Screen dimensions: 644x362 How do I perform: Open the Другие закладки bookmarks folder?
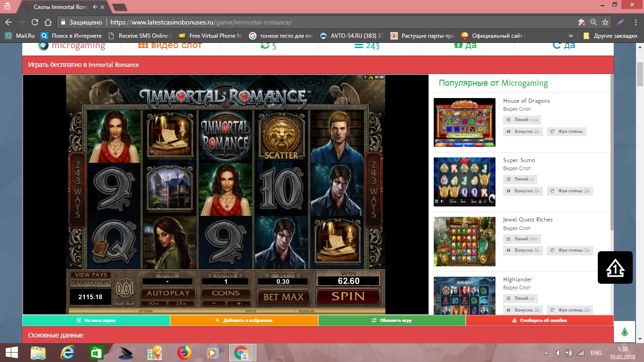[x=610, y=36]
